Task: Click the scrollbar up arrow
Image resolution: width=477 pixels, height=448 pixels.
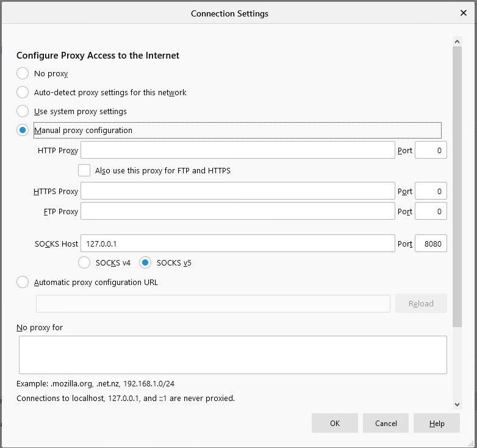Action: tap(457, 42)
